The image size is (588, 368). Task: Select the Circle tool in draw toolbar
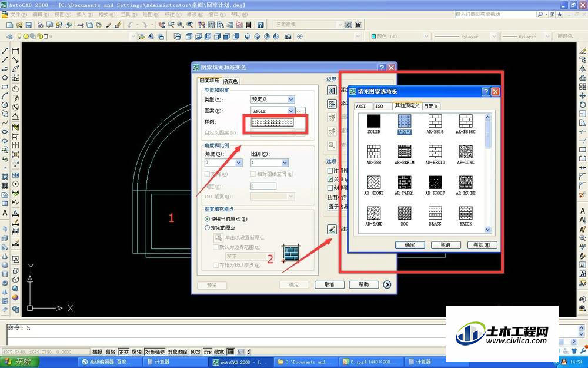click(5, 104)
